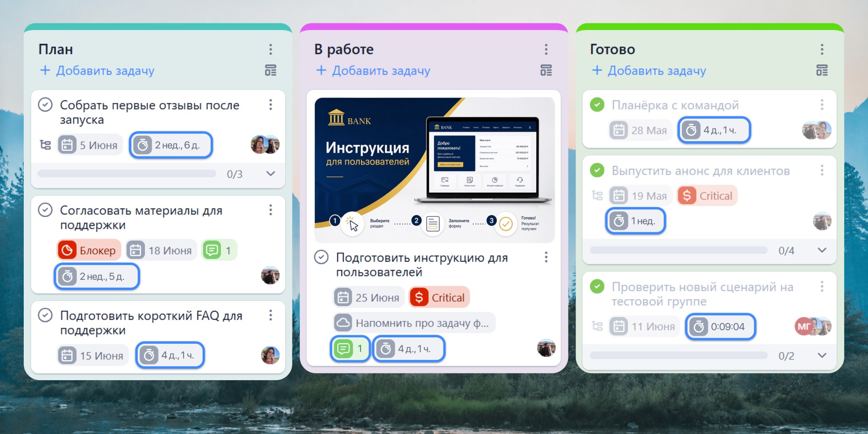Click Critical tag on Подготовить инструкцию card
Image resolution: width=868 pixels, height=434 pixels.
coord(440,297)
